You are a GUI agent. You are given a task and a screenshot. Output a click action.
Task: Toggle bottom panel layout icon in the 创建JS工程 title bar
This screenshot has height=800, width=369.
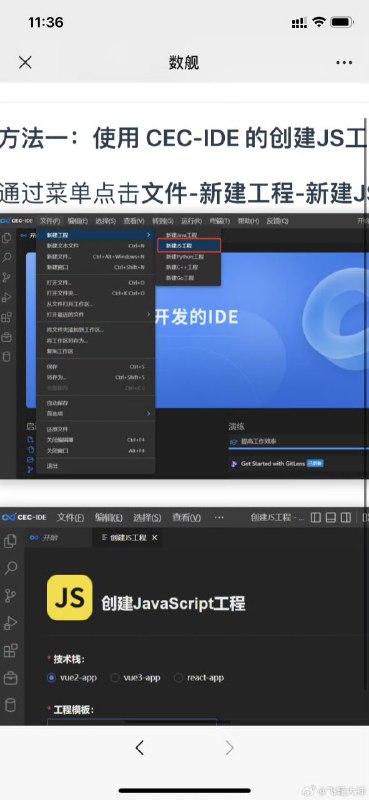[331, 517]
